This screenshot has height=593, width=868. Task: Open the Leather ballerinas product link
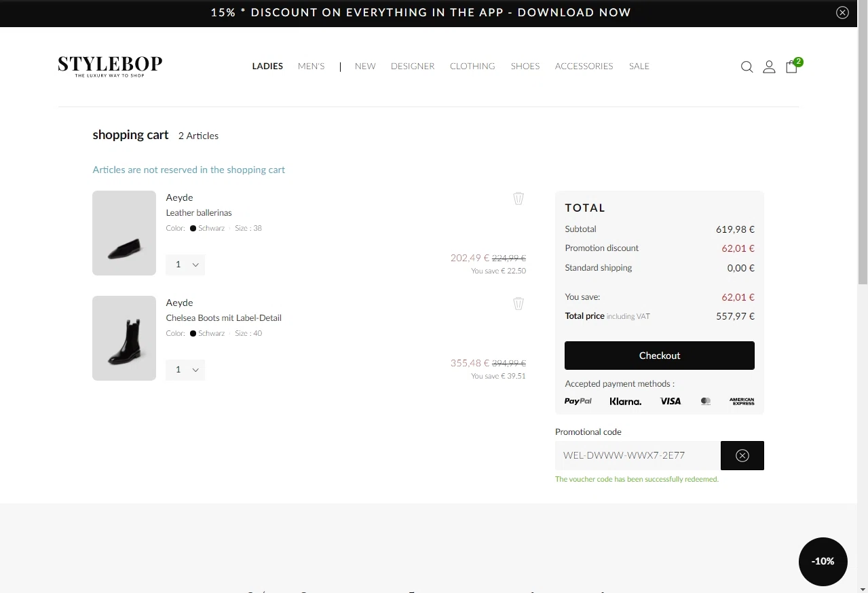tap(199, 212)
